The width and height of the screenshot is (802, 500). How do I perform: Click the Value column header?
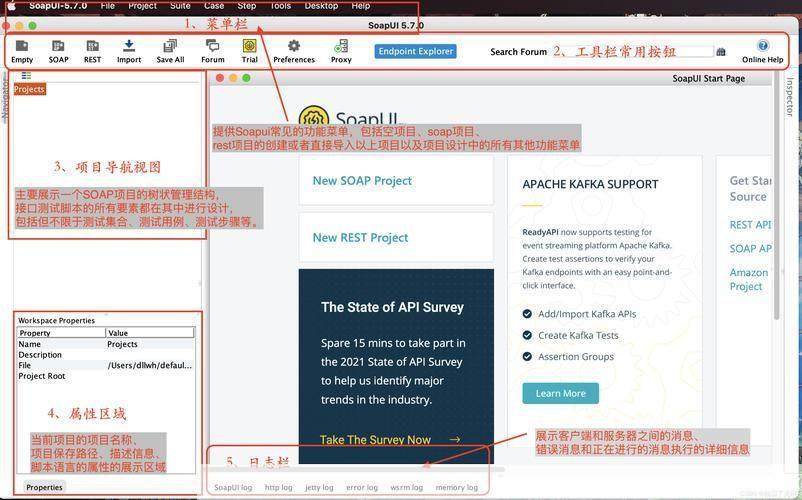pyautogui.click(x=150, y=333)
